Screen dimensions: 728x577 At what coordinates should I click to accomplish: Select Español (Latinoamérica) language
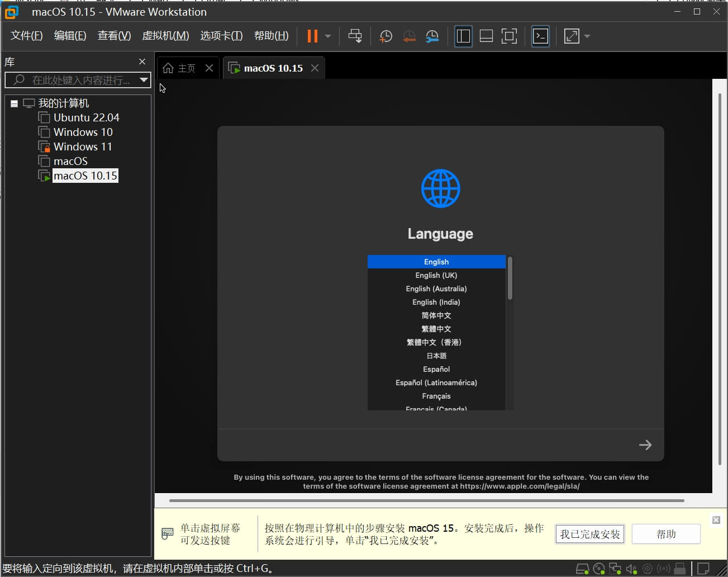[x=436, y=382]
